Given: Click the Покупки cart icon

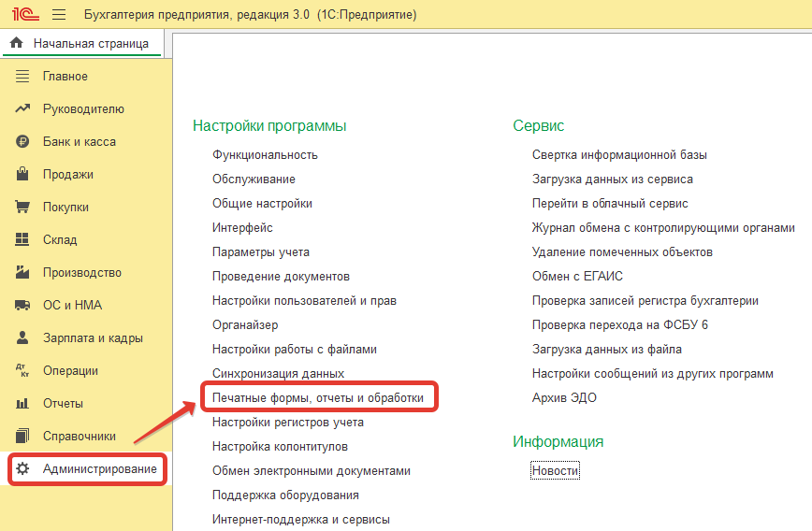Looking at the screenshot, I should coord(22,207).
